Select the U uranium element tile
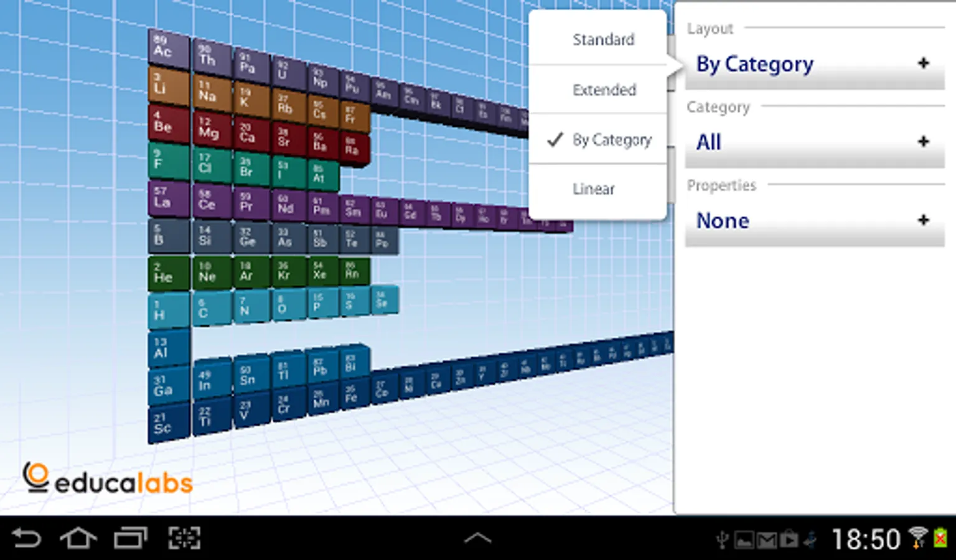 [x=288, y=72]
